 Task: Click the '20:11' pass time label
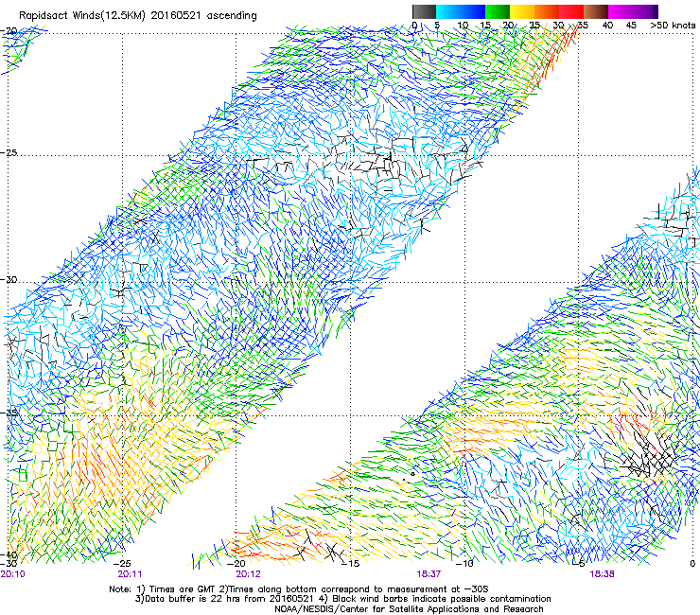click(130, 573)
